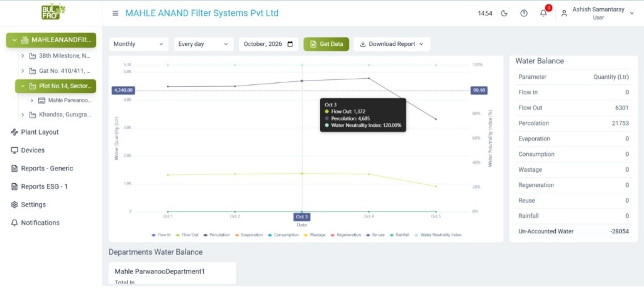Click the Rainfall row in Water Balance
The image size is (644, 302).
click(574, 216)
